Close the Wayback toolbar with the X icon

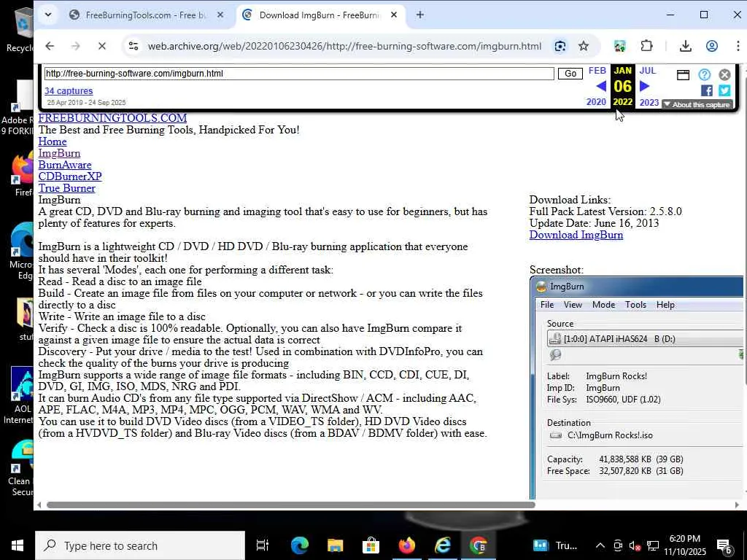(x=724, y=75)
